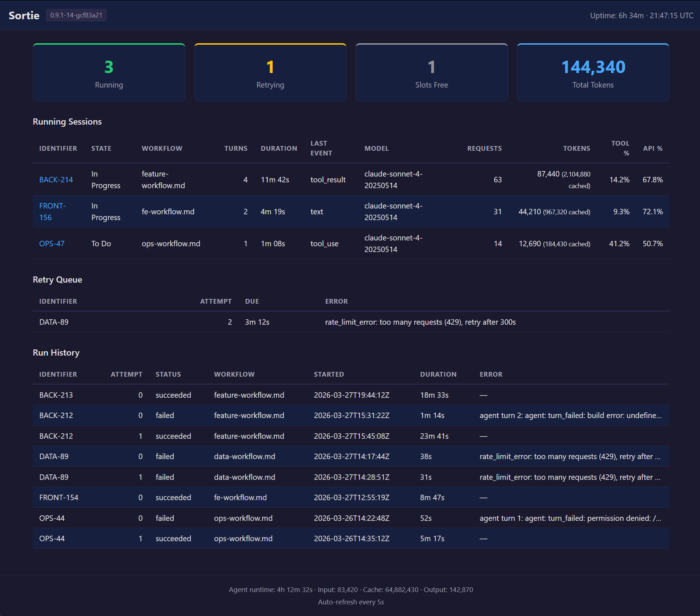Viewport: 700px width, 616px height.
Task: Click the green Running stat card
Action: tap(109, 72)
